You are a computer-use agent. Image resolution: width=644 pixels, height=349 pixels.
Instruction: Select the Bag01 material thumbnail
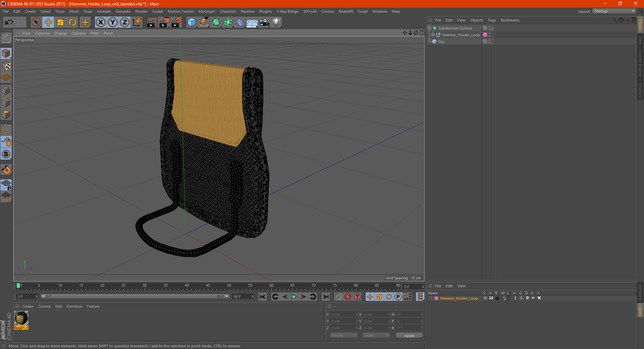coord(21,318)
